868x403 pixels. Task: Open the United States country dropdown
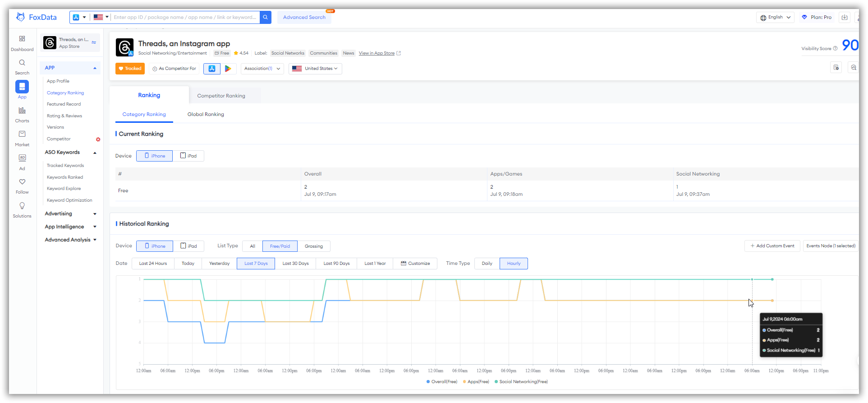(x=315, y=69)
